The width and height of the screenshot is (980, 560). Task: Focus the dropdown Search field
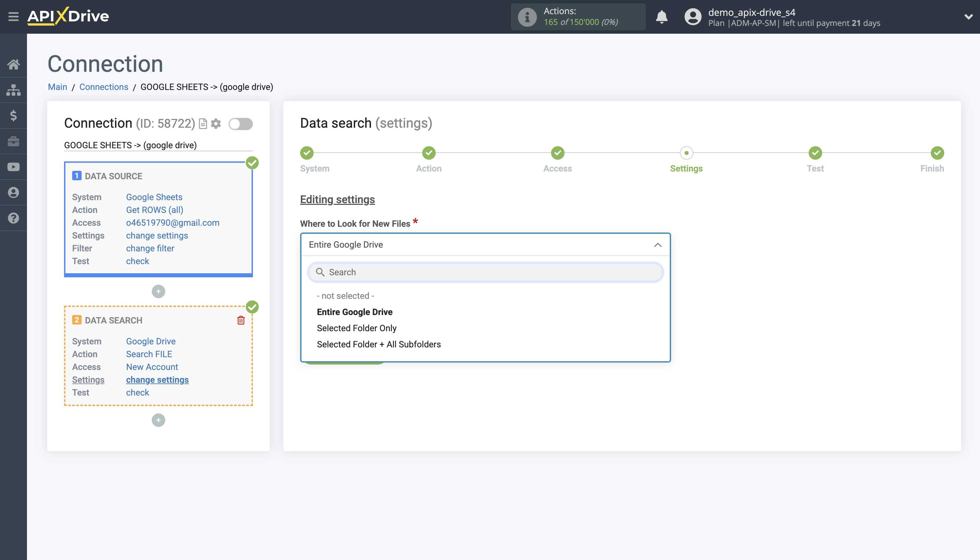tap(485, 272)
